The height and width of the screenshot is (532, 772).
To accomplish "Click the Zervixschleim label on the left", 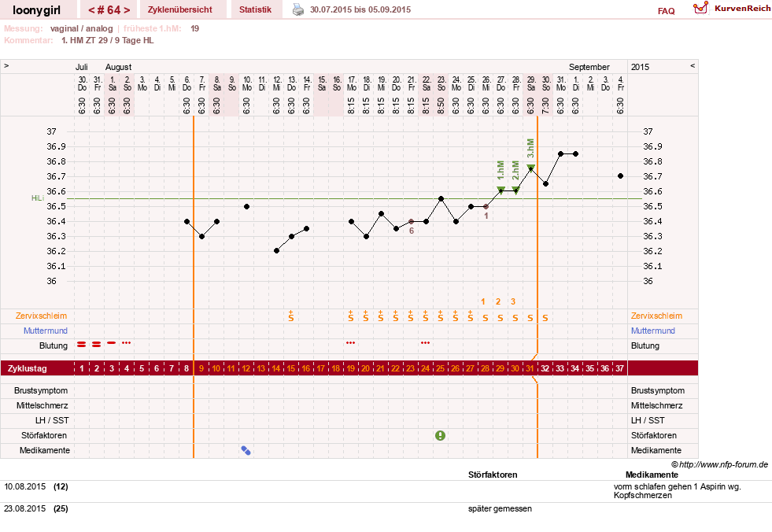I will [x=41, y=316].
